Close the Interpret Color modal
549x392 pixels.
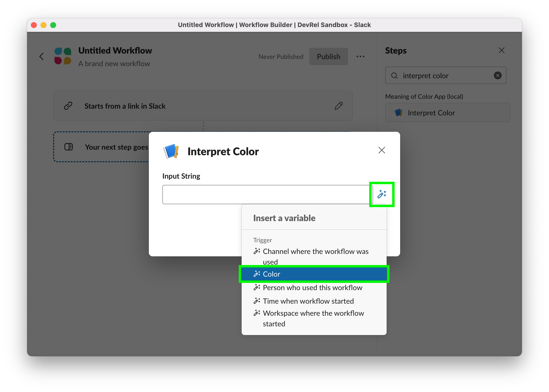tap(381, 150)
